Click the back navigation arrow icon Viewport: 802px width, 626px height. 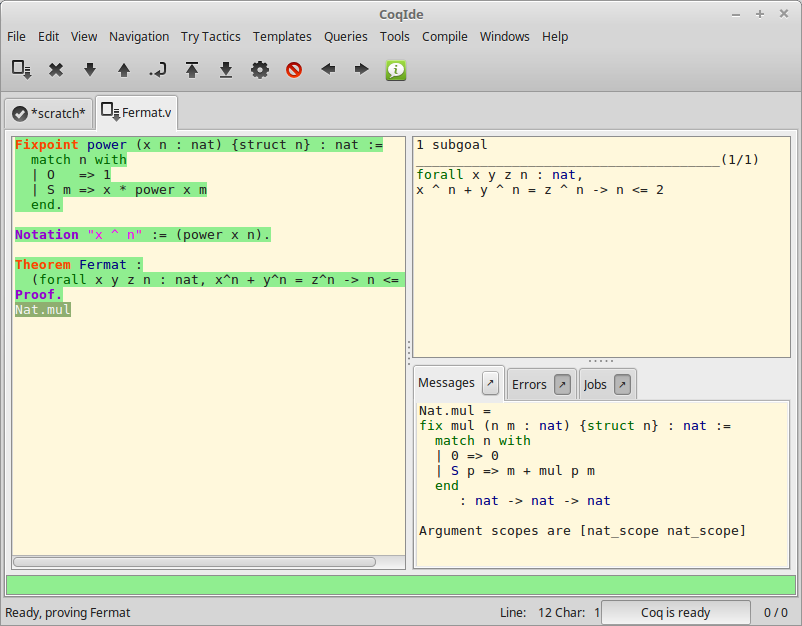pos(328,70)
